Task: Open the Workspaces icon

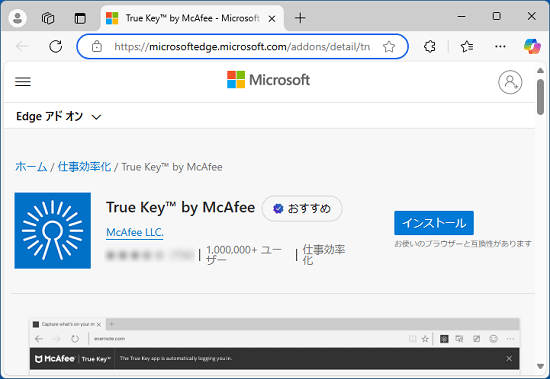Action: (48, 18)
